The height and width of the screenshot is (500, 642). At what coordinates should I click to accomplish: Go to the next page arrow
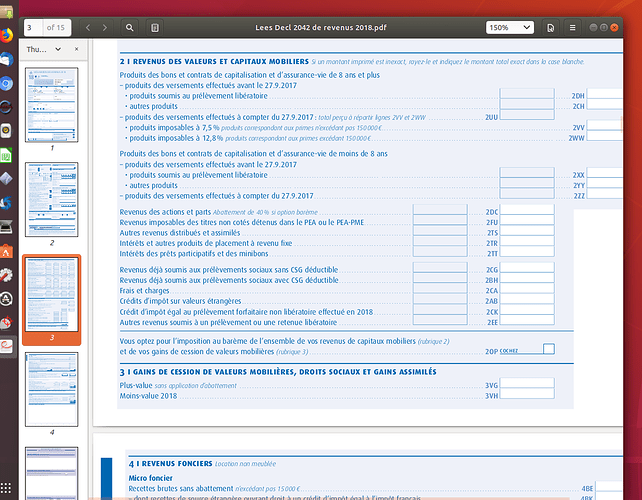click(x=105, y=27)
